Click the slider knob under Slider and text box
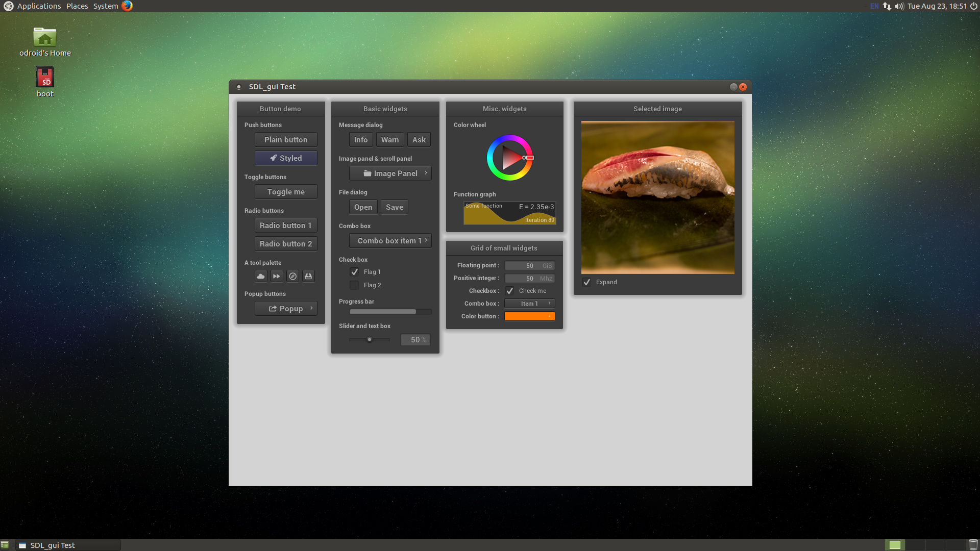 [370, 339]
